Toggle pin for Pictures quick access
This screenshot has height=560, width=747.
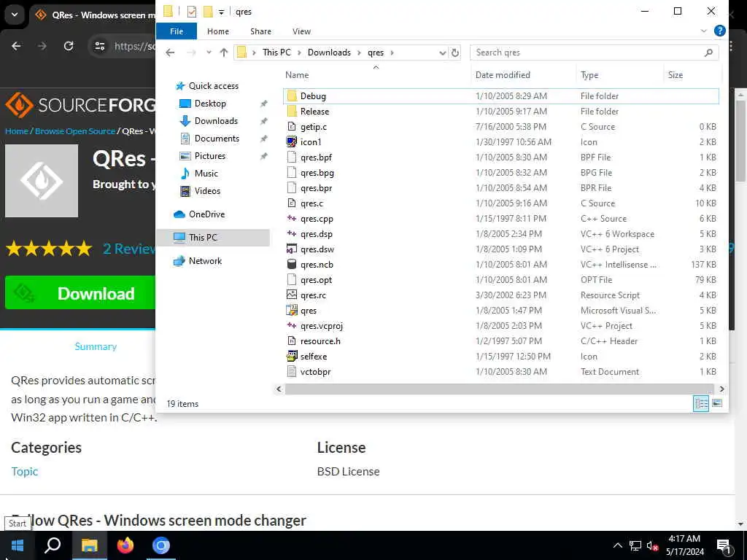coord(263,156)
